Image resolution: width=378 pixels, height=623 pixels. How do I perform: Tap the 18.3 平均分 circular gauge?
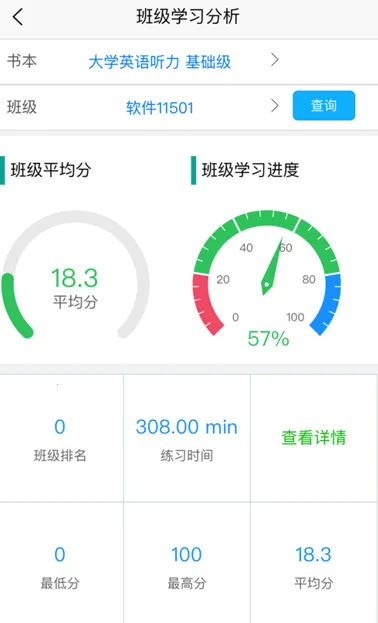(x=75, y=275)
